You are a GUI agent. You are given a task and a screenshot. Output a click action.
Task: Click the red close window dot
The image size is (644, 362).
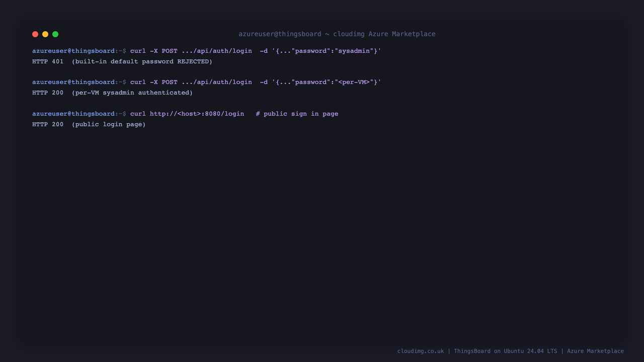click(35, 34)
